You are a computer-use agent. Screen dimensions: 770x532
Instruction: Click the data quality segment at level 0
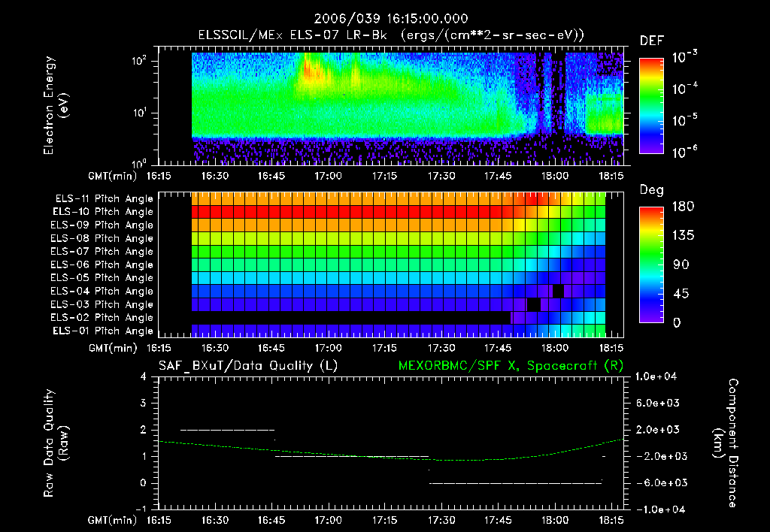(516, 483)
